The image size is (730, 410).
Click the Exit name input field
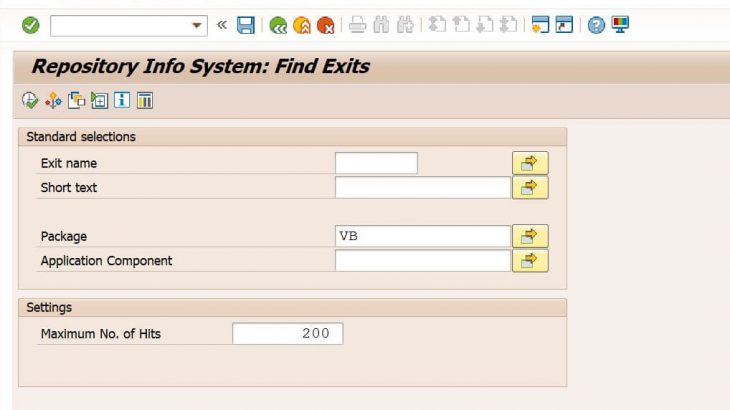376,163
